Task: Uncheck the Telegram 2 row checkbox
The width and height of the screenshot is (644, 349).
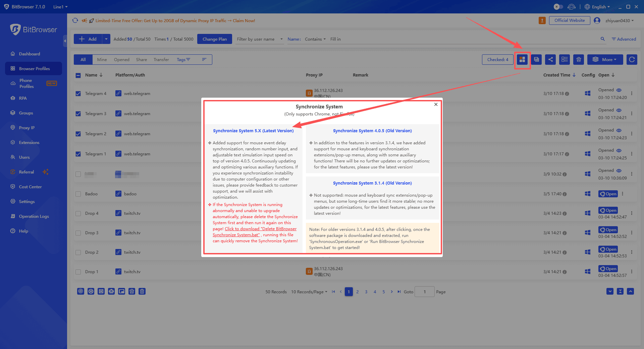Action: click(x=78, y=134)
